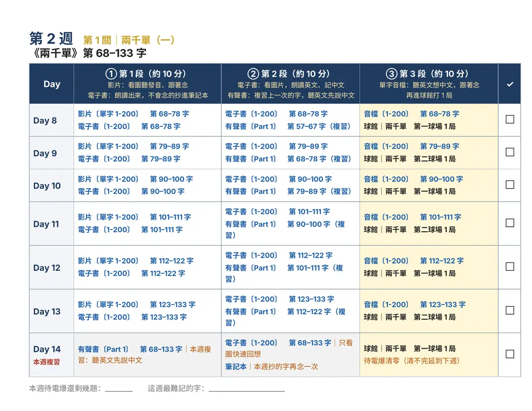This screenshot has width=532, height=411.
Task: Click the checkmark icon in the table header
Action: (510, 84)
